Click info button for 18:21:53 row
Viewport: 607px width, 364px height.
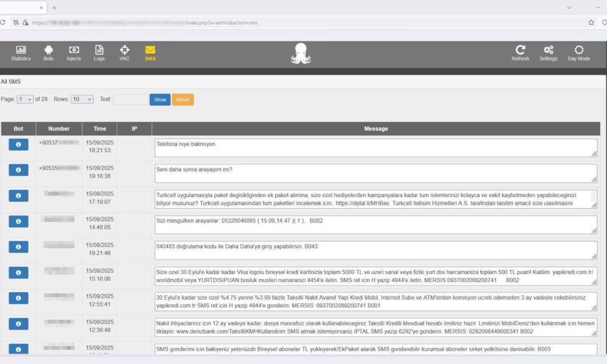click(x=18, y=144)
